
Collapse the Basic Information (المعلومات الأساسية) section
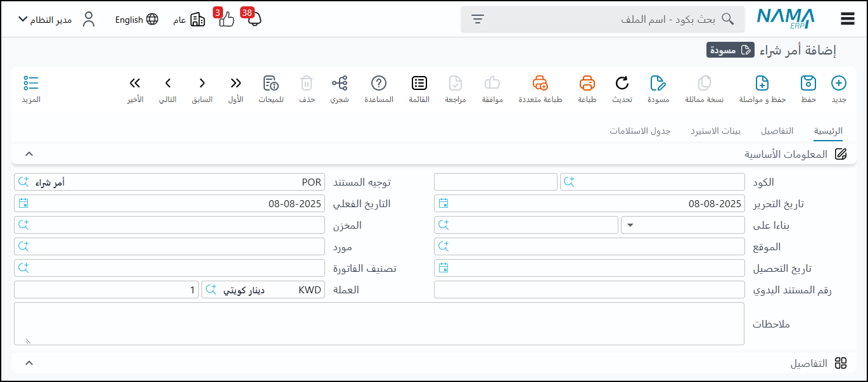pos(29,154)
